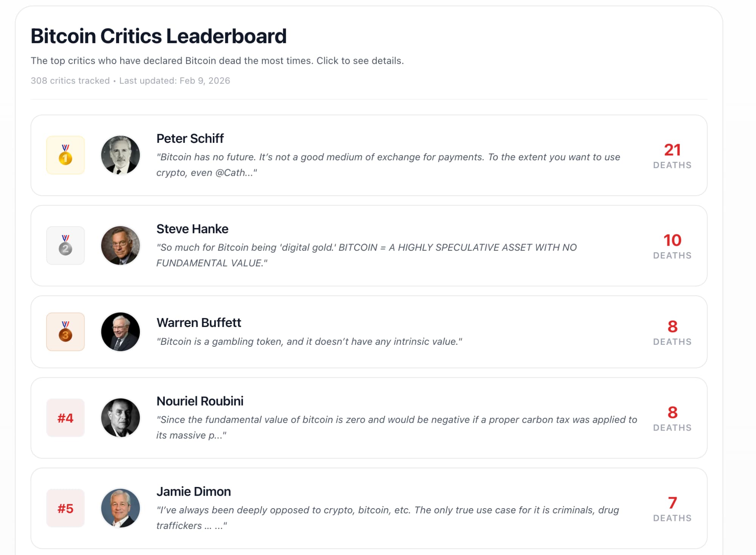The width and height of the screenshot is (756, 555).
Task: Click Nouriel Roubini's avatar image
Action: point(121,418)
